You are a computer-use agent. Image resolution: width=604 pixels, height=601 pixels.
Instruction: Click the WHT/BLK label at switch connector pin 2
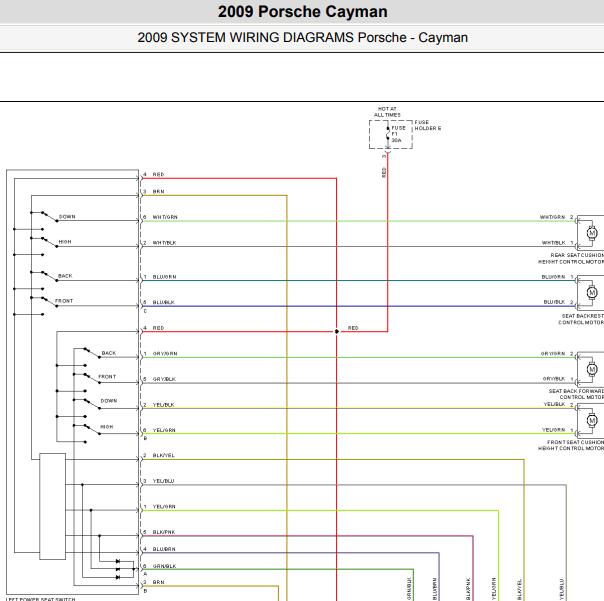click(x=164, y=243)
